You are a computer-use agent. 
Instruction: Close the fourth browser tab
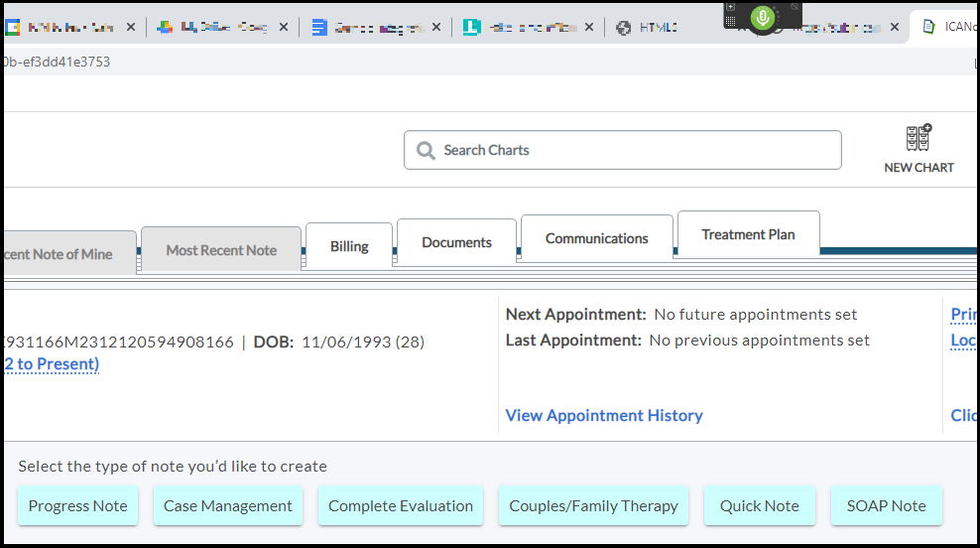tap(589, 27)
